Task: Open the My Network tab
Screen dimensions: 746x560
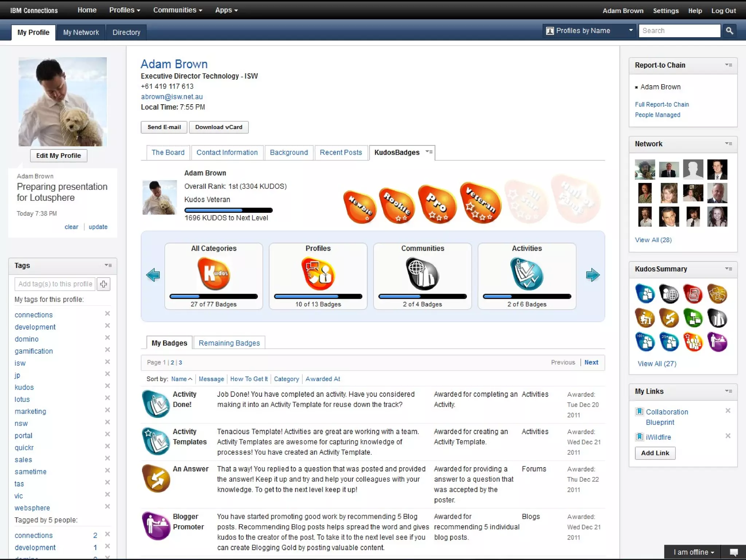Action: point(81,32)
